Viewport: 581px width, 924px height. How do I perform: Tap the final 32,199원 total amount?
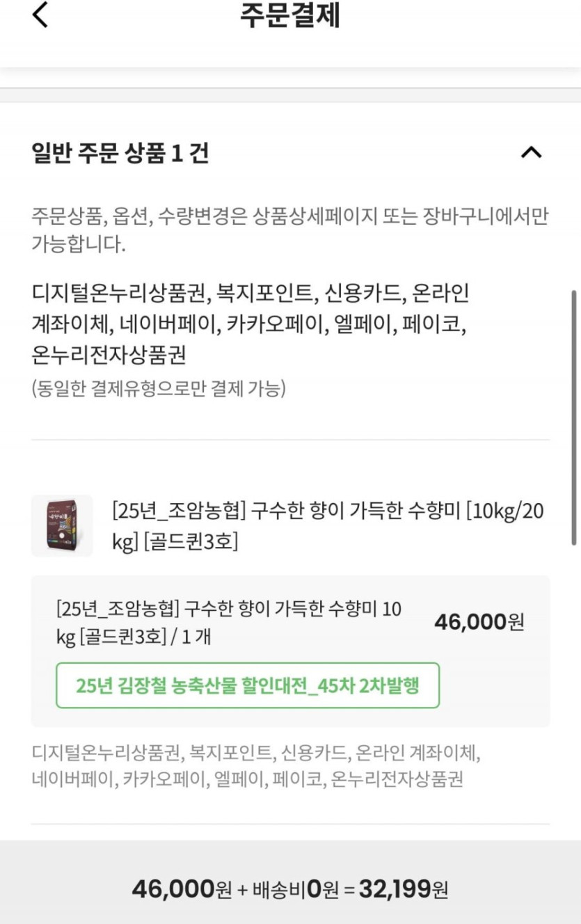pos(404,889)
